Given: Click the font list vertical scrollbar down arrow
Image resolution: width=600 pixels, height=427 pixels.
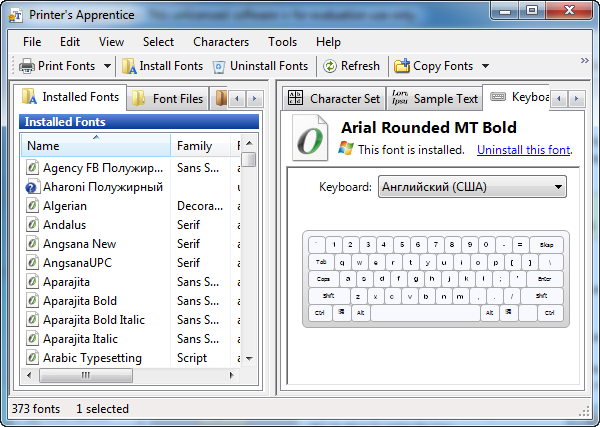Looking at the screenshot, I should [x=249, y=358].
